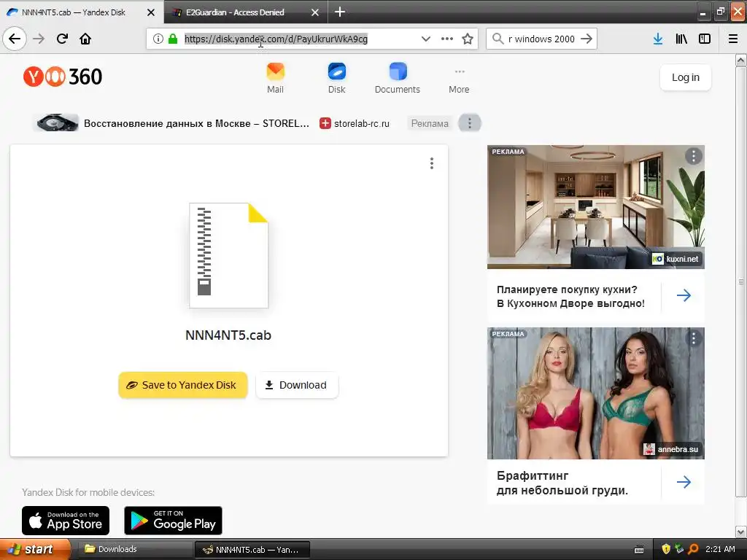
Task: Open the Windows Start menu
Action: point(35,549)
